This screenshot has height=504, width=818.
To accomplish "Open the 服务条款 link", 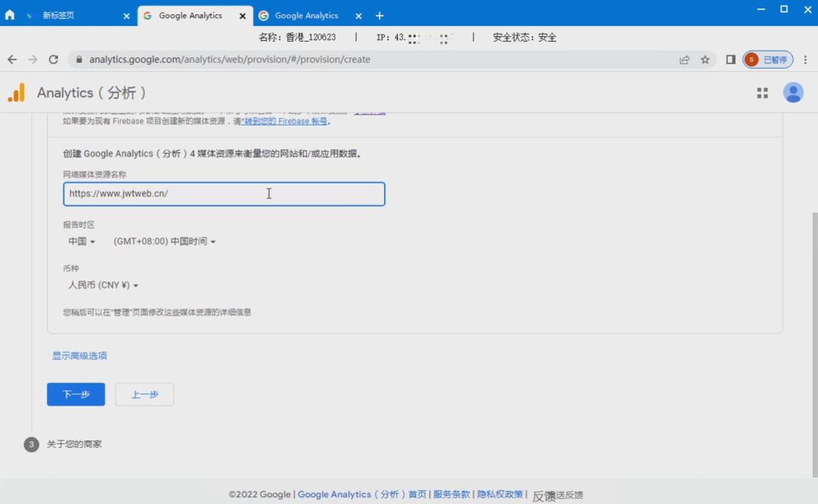I will [x=451, y=495].
